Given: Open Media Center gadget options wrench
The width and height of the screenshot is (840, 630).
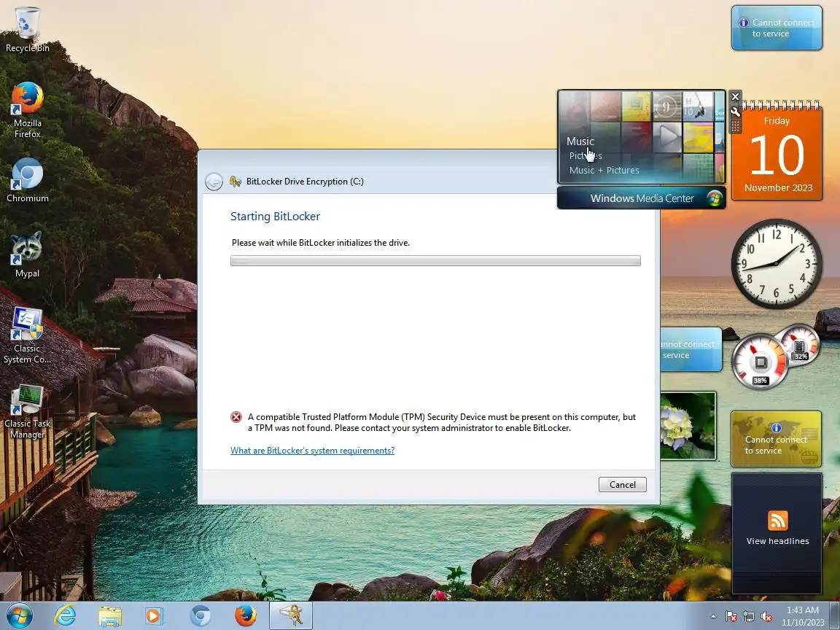Looking at the screenshot, I should coord(735,112).
